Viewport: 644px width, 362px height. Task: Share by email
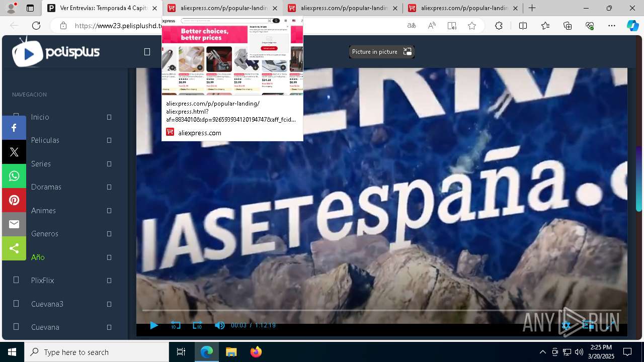(14, 224)
